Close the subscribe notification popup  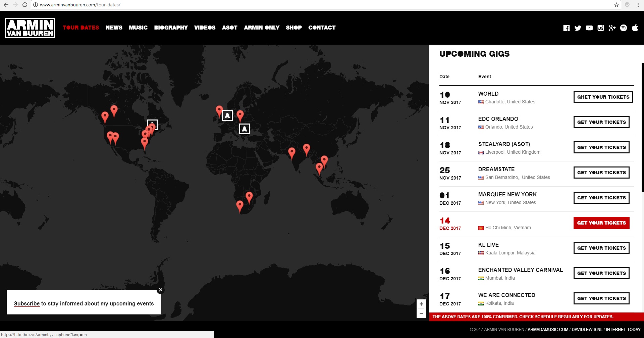coord(160,290)
